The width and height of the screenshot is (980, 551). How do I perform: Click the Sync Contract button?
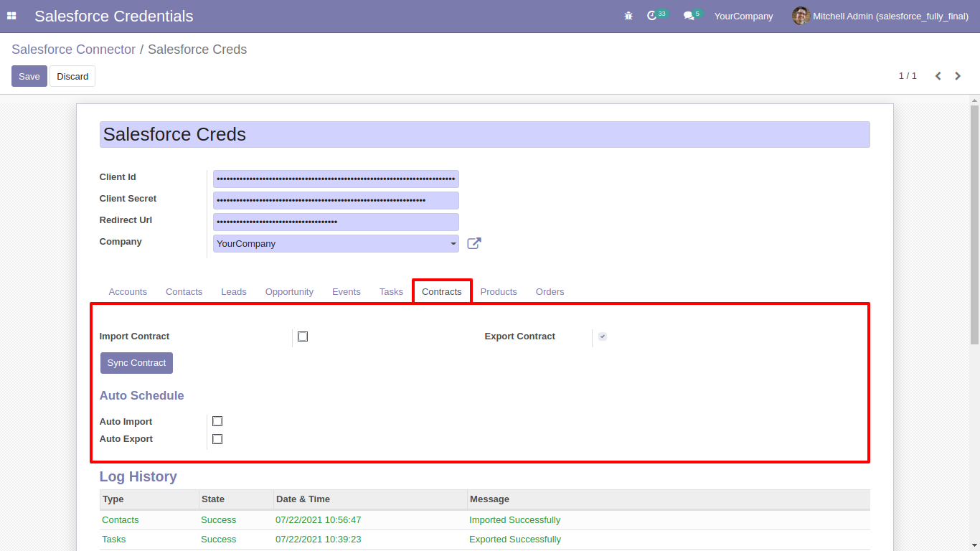(136, 363)
